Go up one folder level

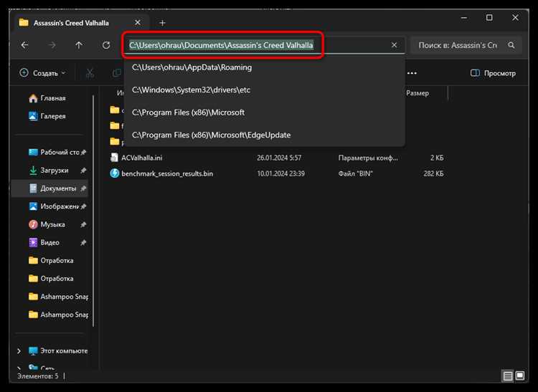point(79,45)
